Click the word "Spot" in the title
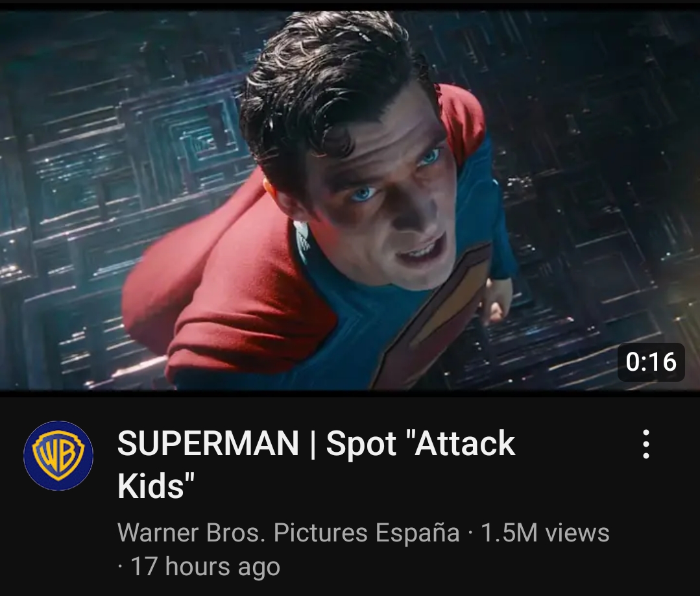Image resolution: width=700 pixels, height=596 pixels. tap(361, 445)
